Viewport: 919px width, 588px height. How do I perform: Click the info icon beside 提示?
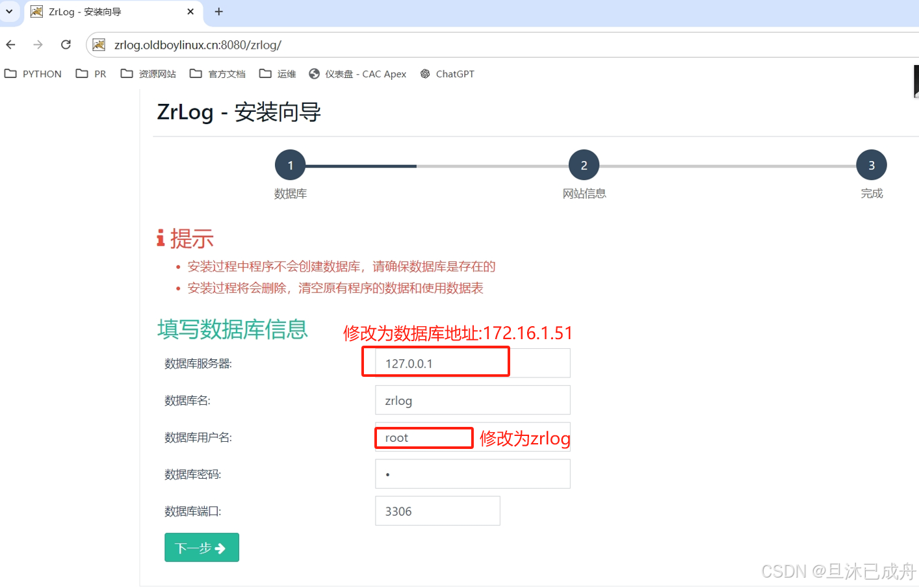tap(161, 238)
